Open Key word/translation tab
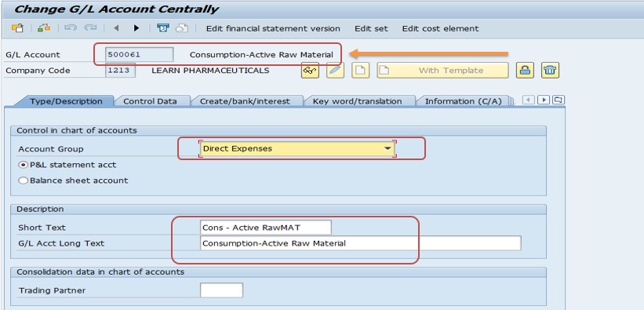644x310 pixels. pyautogui.click(x=357, y=101)
